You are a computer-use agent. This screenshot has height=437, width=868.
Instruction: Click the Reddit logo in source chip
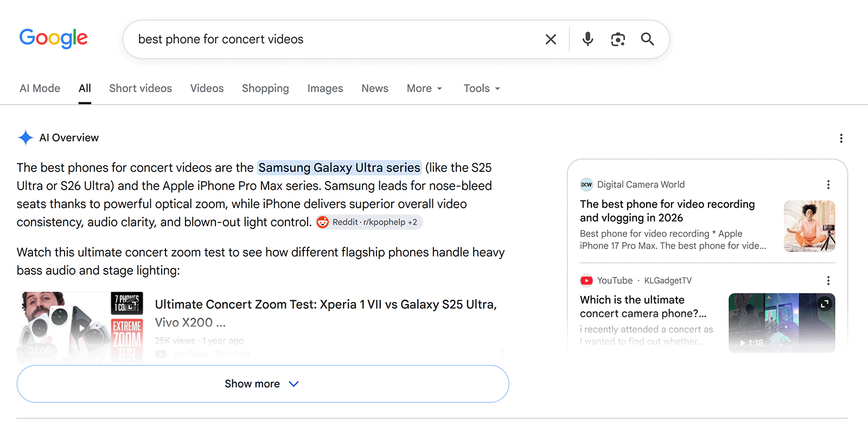click(323, 222)
